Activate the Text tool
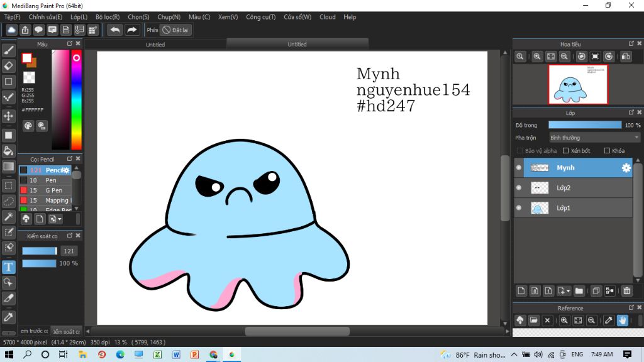 pos(9,267)
